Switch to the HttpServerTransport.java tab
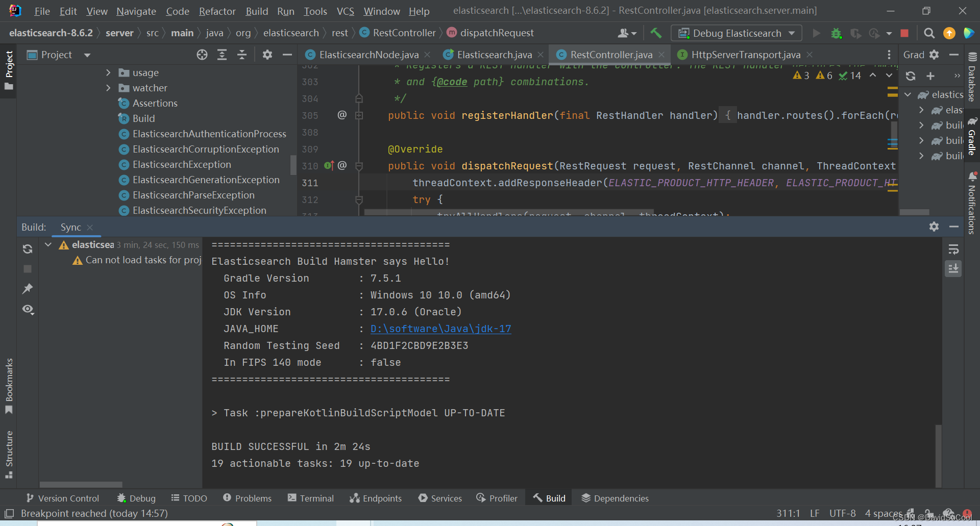This screenshot has height=526, width=980. 746,55
